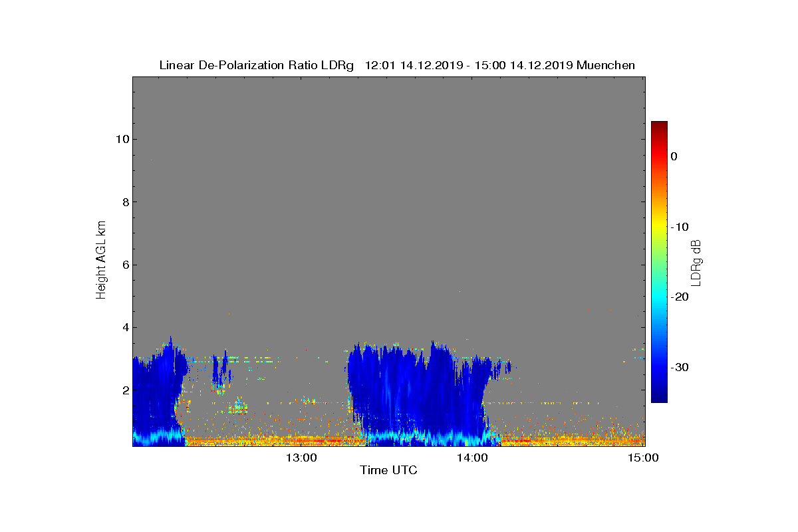The width and height of the screenshot is (798, 532).
Task: Click the colorbar value -10
Action: [x=679, y=227]
